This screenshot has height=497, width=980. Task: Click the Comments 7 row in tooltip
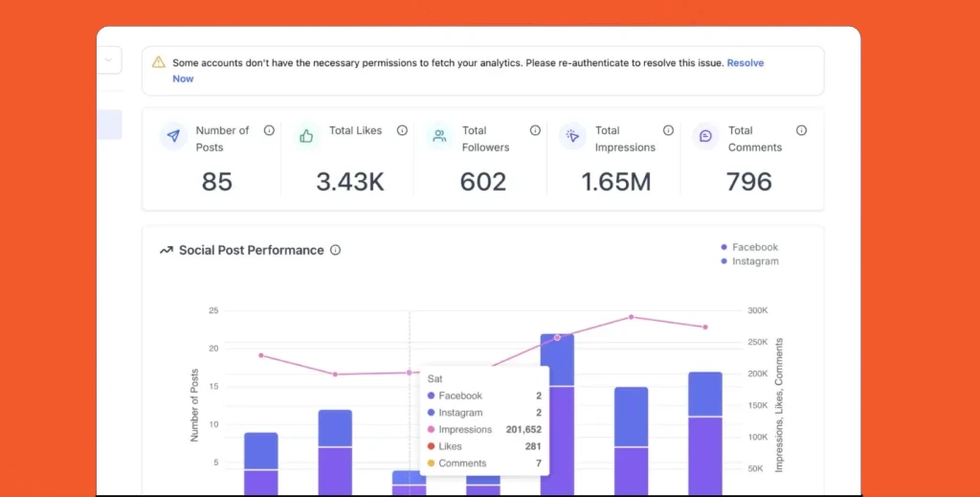pos(484,463)
